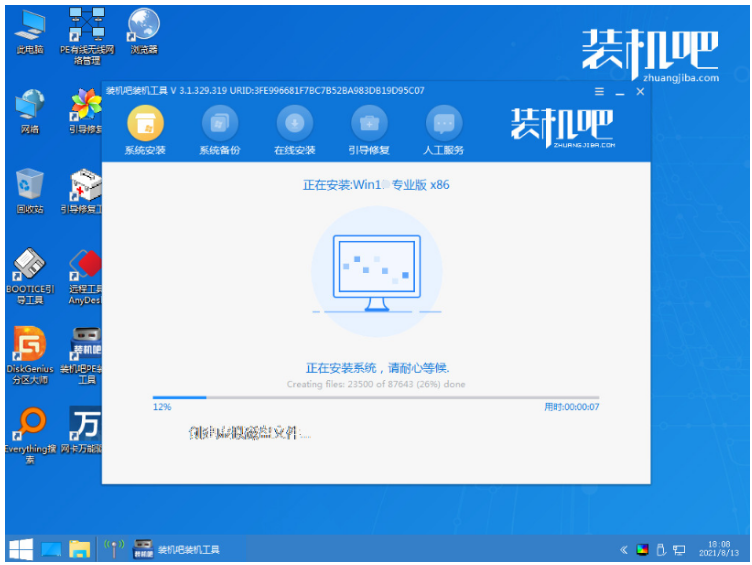Screen dimensions: 752x565
Task: Select the 系统安装 tab icon
Action: pos(145,124)
